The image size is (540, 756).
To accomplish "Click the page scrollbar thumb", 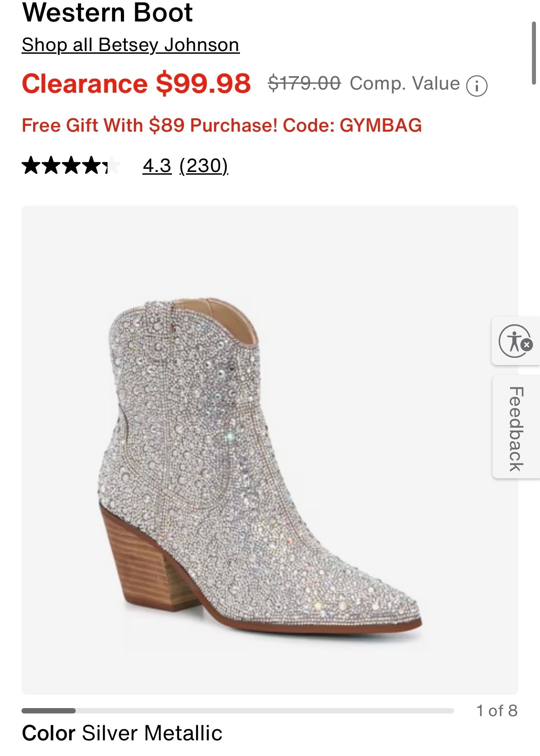I will [533, 53].
